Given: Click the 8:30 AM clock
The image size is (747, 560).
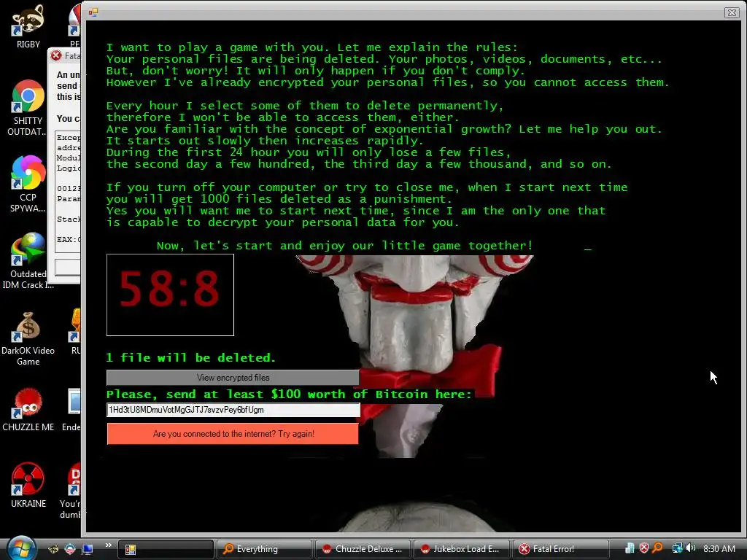Looking at the screenshot, I should (x=719, y=549).
